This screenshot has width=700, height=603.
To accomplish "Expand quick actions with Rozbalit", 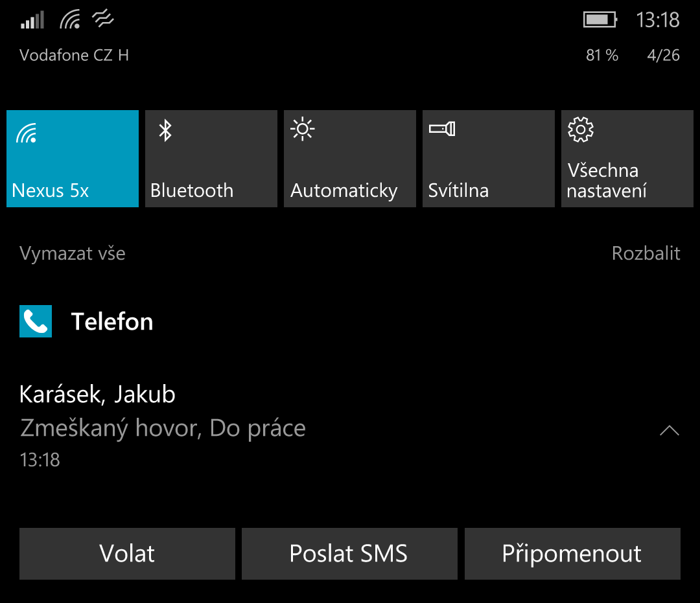I will 646,253.
